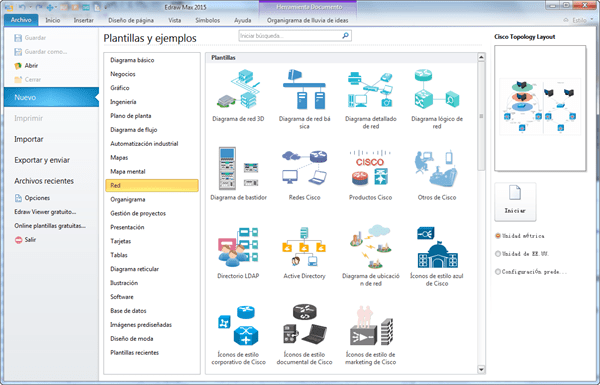Select the Unidad métrica radio button
The width and height of the screenshot is (600, 385).
coord(498,236)
